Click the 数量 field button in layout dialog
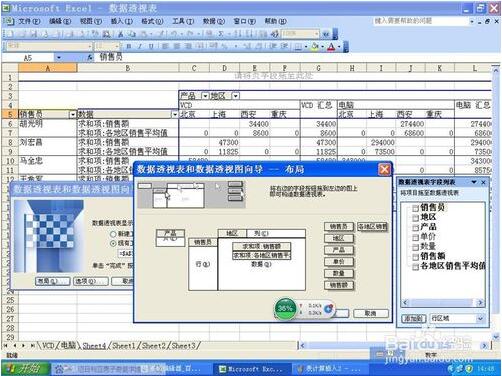Screen dimensions: 502x376 coord(339,273)
